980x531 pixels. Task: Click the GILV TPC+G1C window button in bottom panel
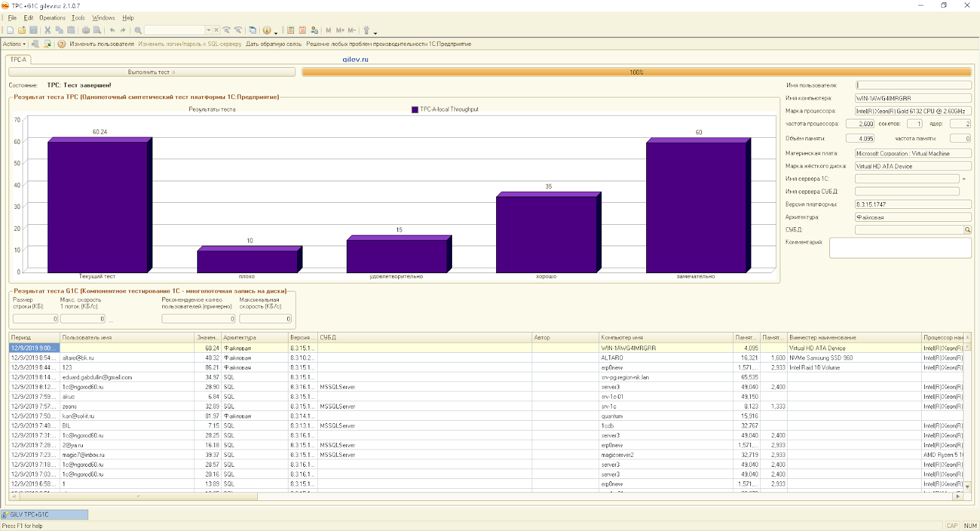pyautogui.click(x=45, y=514)
